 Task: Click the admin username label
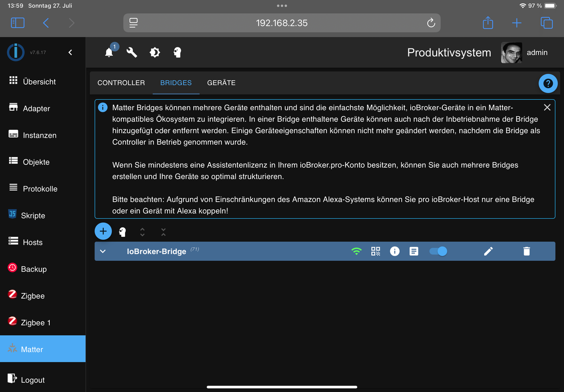point(537,53)
